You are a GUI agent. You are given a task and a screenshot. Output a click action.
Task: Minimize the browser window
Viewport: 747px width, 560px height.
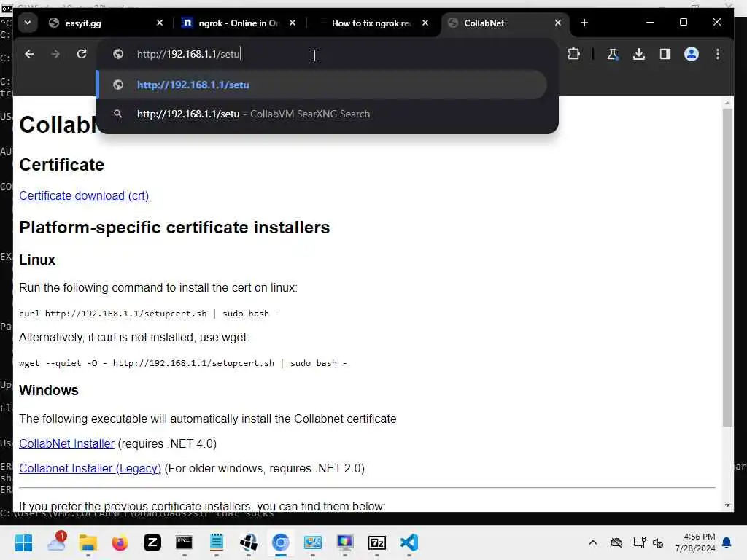click(650, 23)
